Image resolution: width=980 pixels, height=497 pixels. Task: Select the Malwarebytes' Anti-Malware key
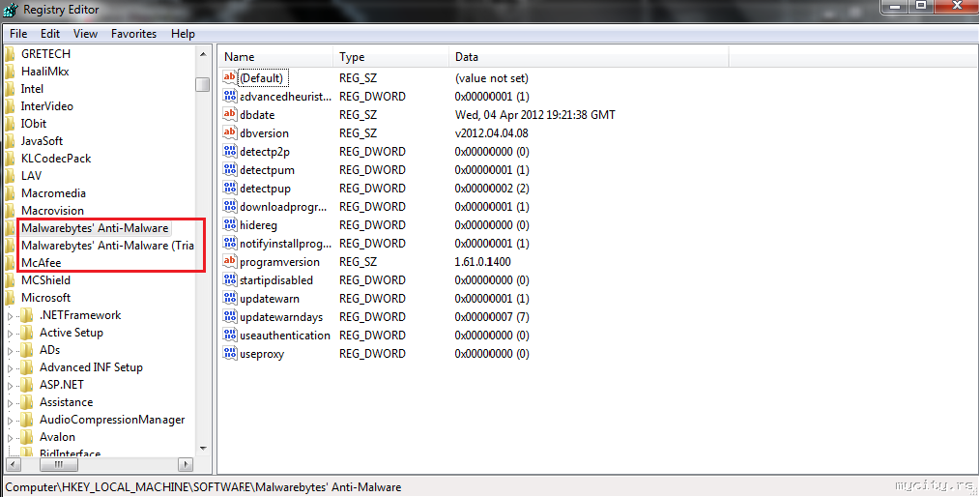(x=95, y=228)
